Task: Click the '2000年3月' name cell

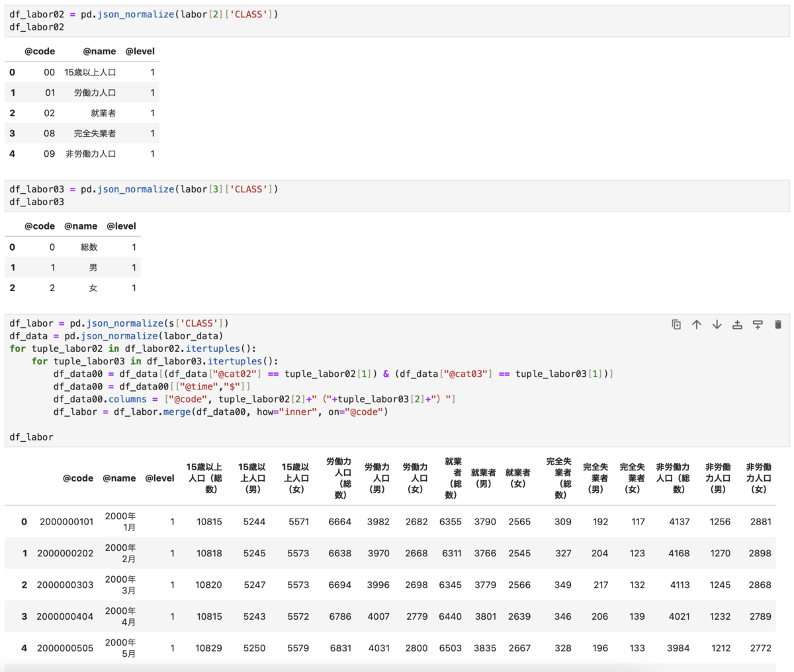Action: (120, 585)
